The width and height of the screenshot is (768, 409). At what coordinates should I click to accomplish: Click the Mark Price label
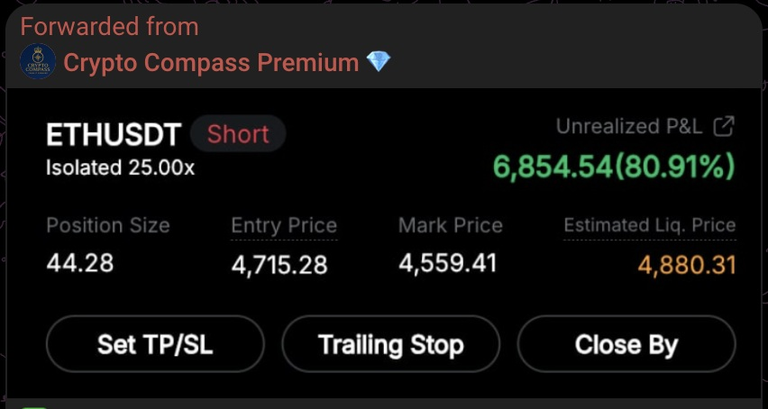coord(451,225)
